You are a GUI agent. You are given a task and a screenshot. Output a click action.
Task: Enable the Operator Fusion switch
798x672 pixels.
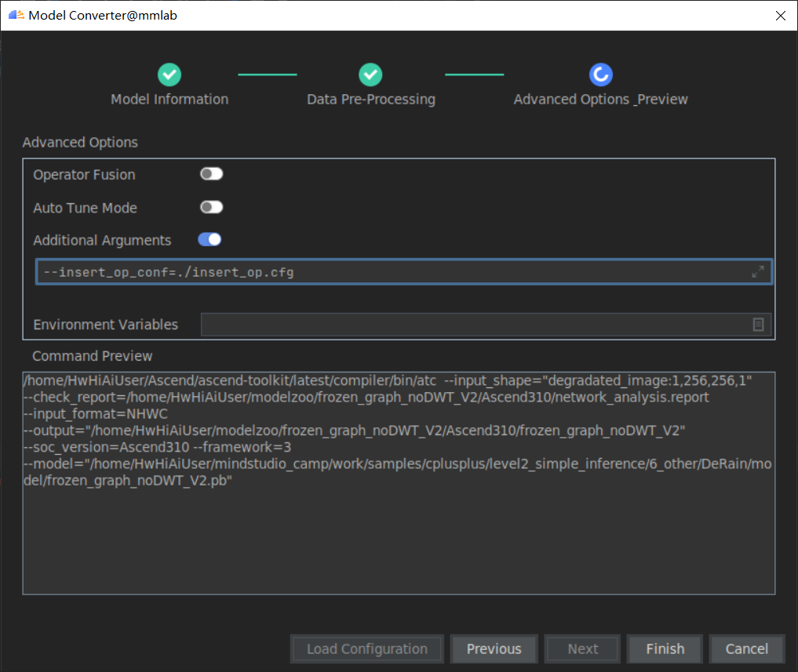tap(211, 174)
